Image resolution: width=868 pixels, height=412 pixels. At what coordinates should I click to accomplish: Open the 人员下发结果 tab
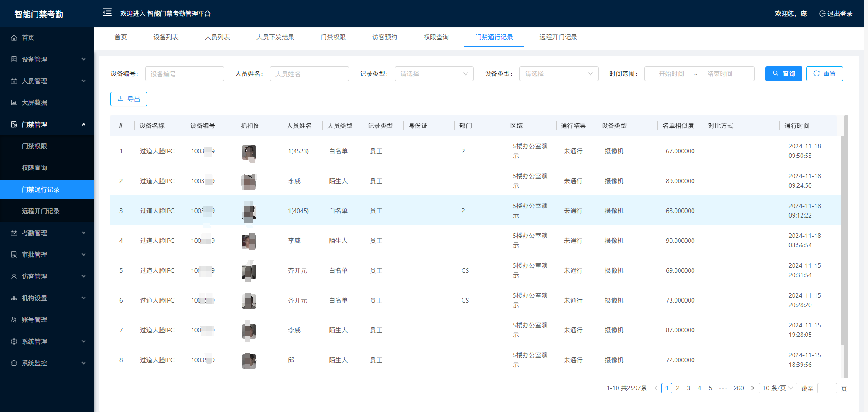(x=275, y=37)
